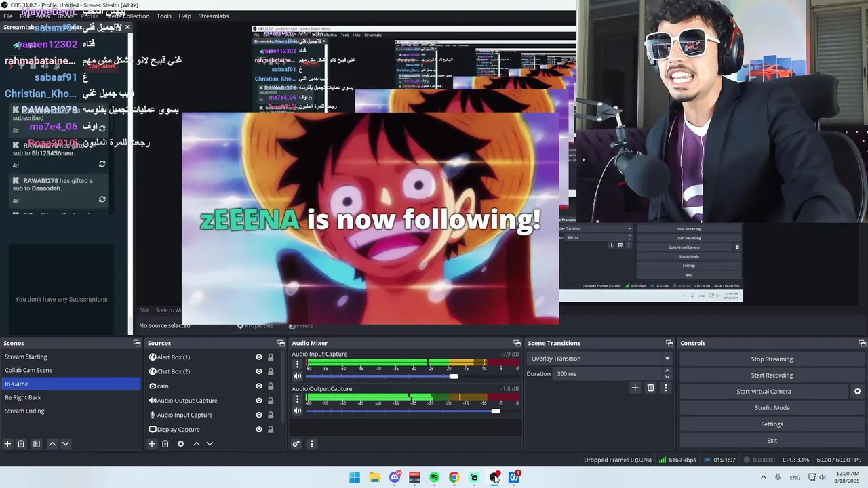Undock the Audio Mixer panel

pos(517,343)
